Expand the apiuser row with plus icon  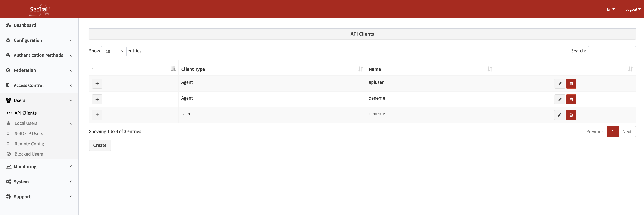click(x=97, y=84)
